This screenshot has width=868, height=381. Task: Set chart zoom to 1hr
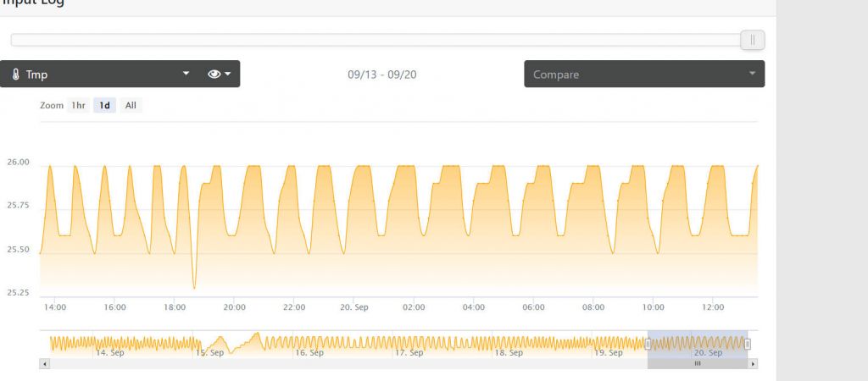[78, 106]
